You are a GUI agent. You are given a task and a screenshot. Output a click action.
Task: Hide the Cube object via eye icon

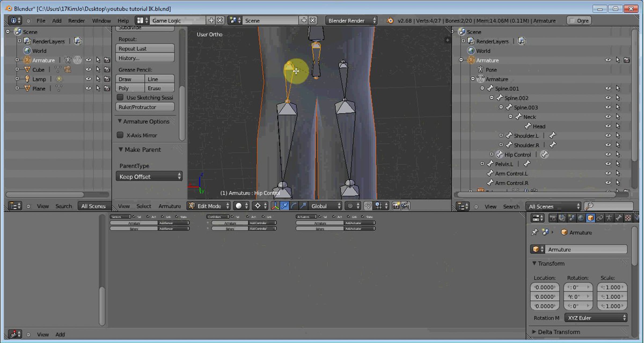click(x=88, y=70)
